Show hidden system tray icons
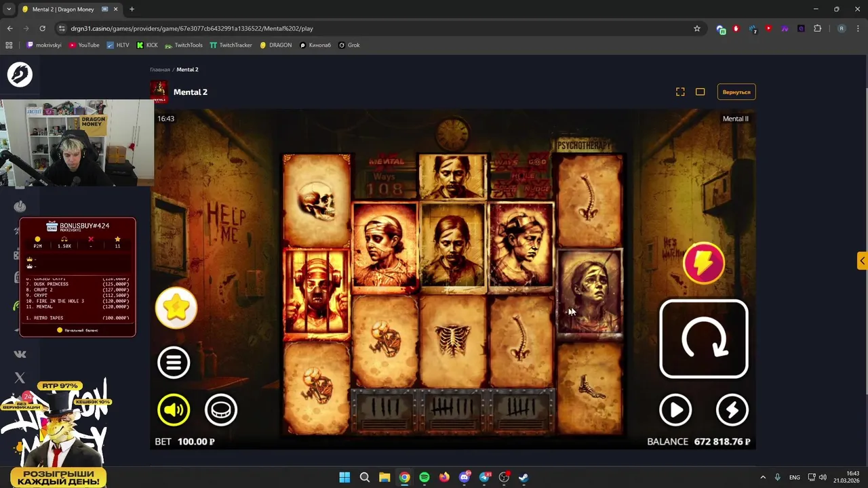Screen dimensions: 868x488 [x=763, y=477]
